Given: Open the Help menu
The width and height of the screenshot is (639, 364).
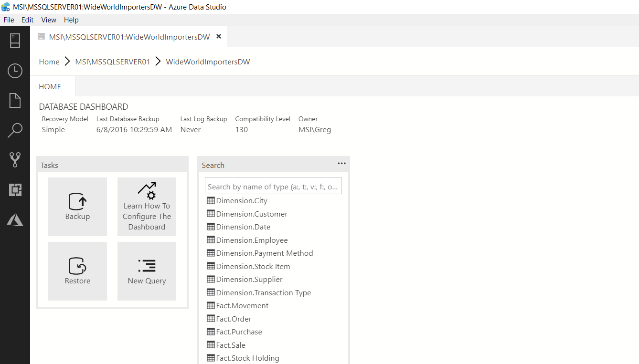Looking at the screenshot, I should pos(71,20).
